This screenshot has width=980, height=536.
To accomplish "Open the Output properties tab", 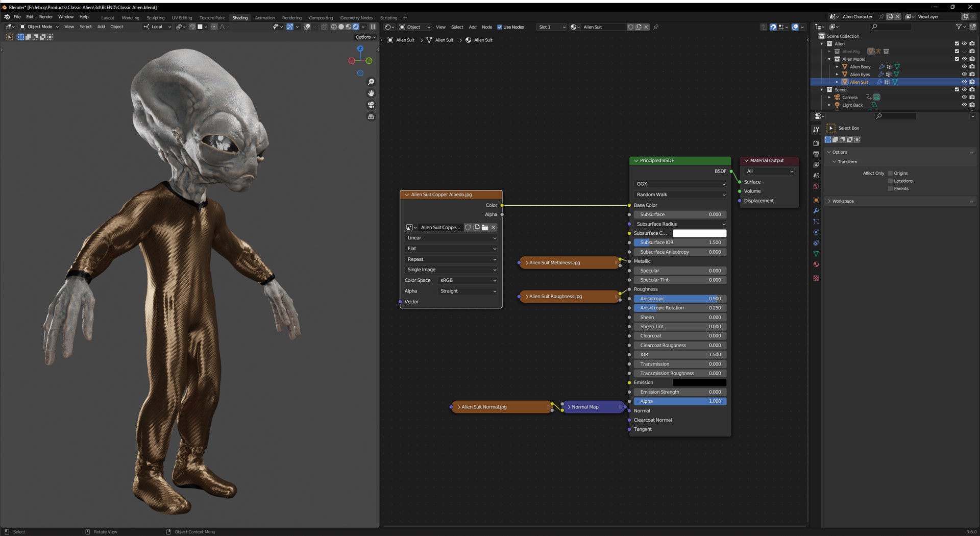I will click(x=816, y=154).
